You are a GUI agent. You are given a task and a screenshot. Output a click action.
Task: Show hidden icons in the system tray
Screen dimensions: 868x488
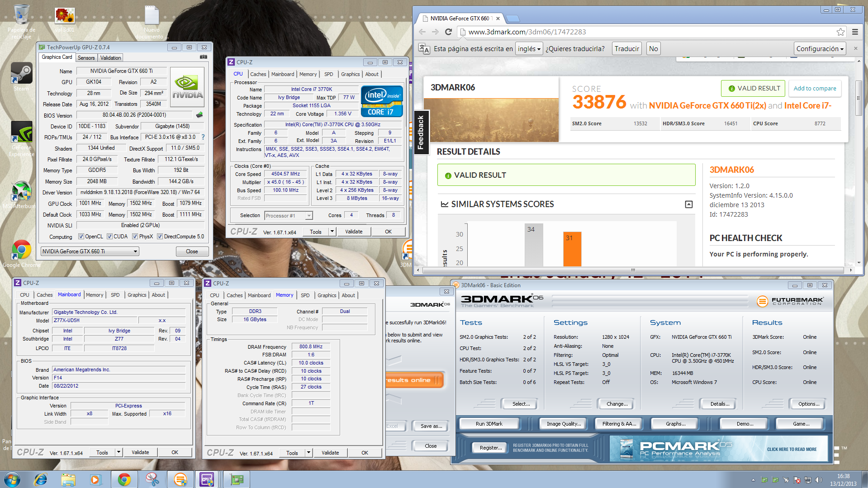[753, 480]
